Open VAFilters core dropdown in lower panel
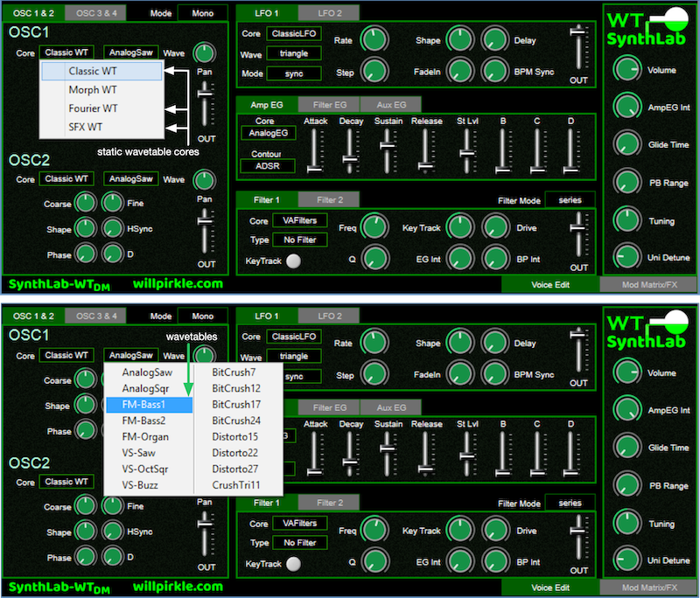This screenshot has height=598, width=700. [x=299, y=523]
